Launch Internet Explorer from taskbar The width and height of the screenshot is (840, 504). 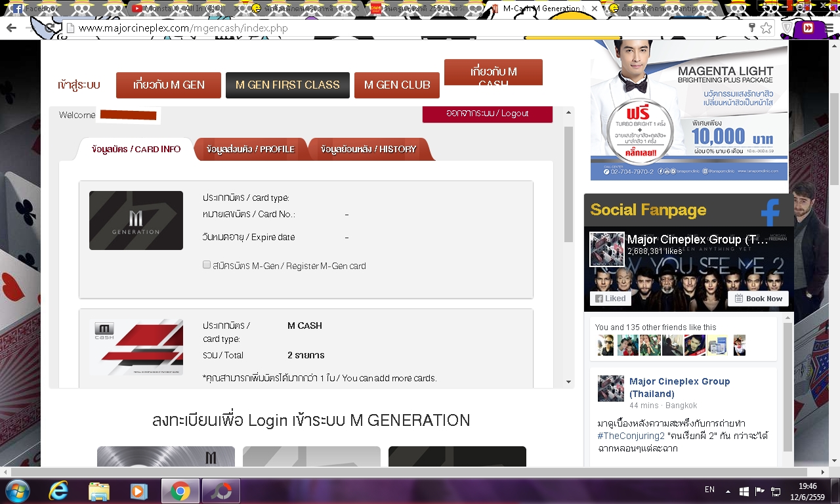click(x=59, y=491)
